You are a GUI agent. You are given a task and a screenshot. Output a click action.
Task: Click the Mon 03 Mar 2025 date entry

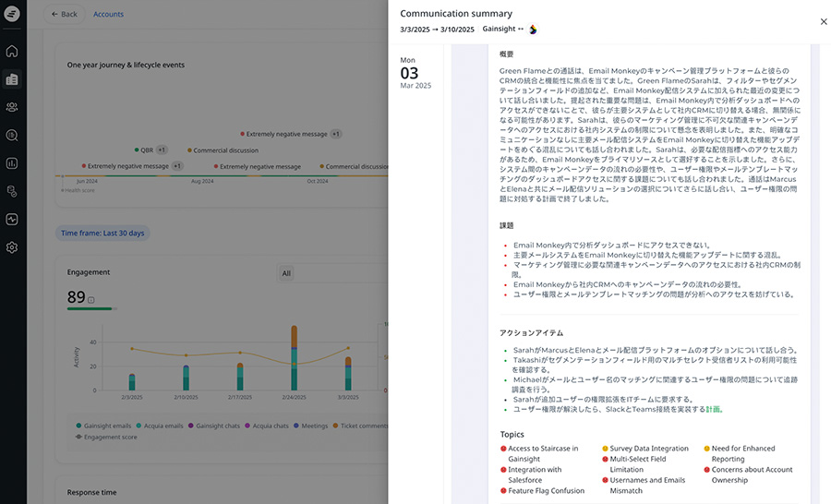(415, 73)
